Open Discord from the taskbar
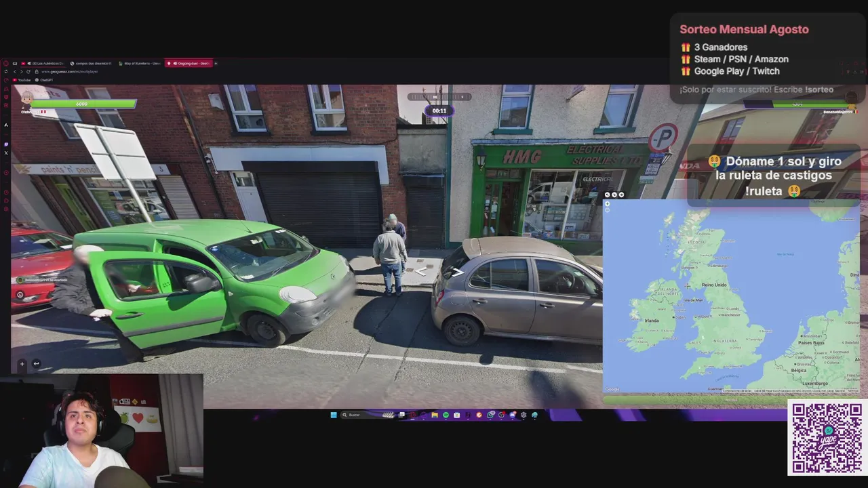868x488 pixels. (x=512, y=415)
